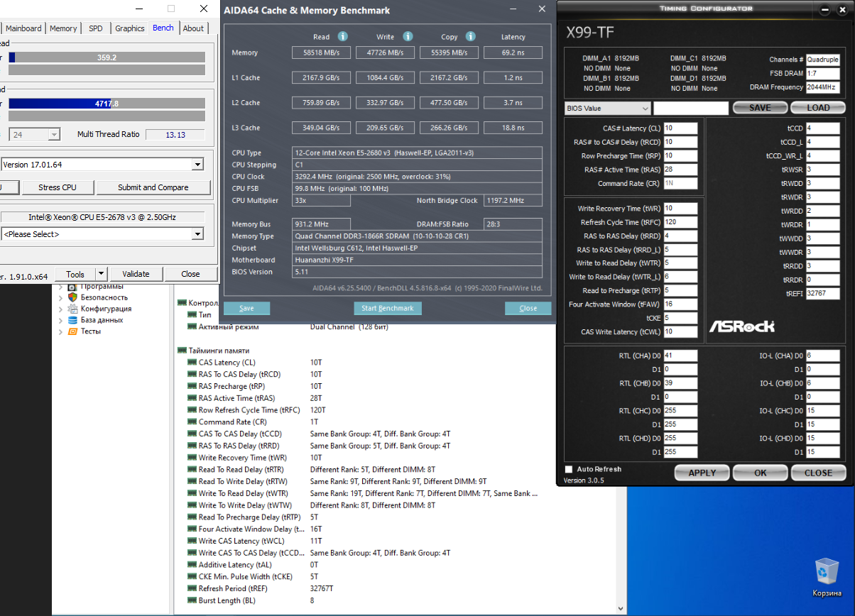
Task: Click memory chip icon beside Тип row
Action: (x=192, y=315)
